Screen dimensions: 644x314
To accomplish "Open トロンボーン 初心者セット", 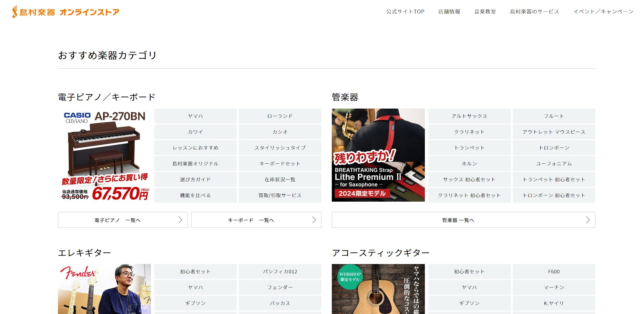I will [x=554, y=195].
